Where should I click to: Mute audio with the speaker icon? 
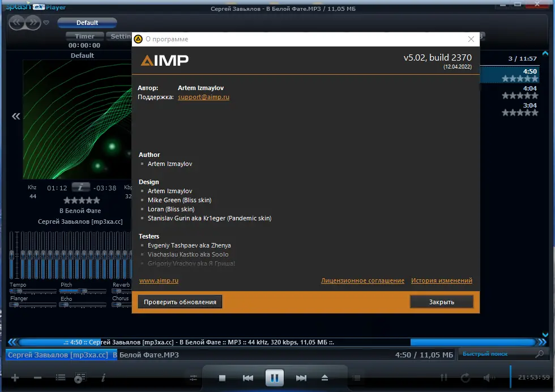489,378
